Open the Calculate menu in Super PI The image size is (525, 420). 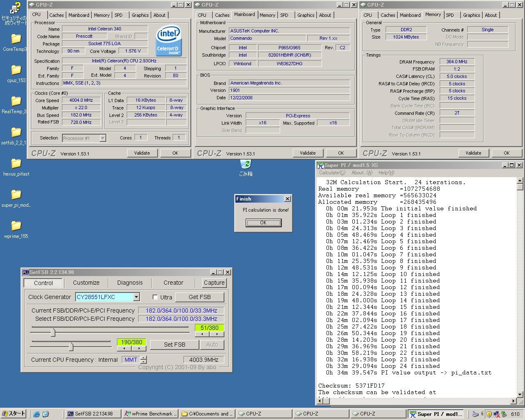click(x=332, y=173)
